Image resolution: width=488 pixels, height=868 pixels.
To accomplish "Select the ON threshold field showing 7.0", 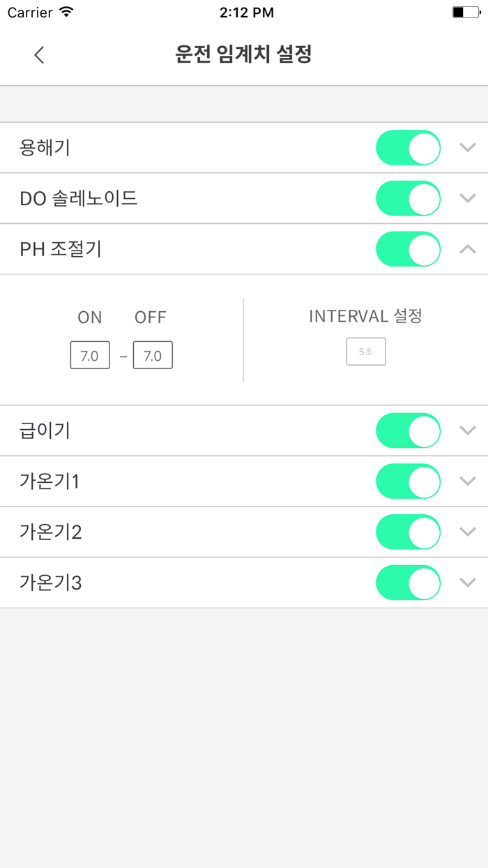I will pos(90,355).
